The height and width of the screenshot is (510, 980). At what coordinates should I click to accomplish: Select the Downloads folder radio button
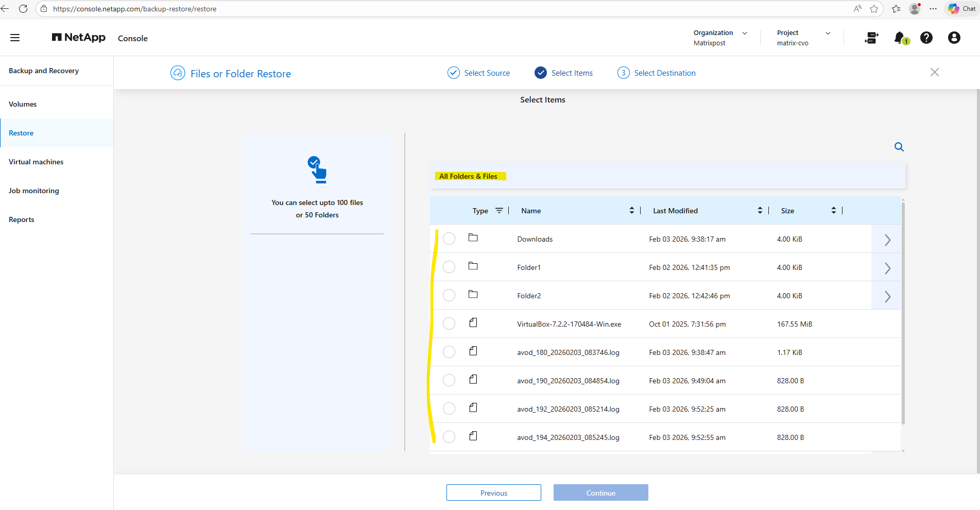[x=449, y=239]
